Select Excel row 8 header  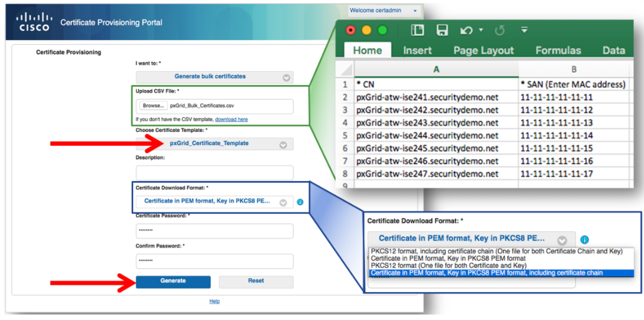click(345, 174)
